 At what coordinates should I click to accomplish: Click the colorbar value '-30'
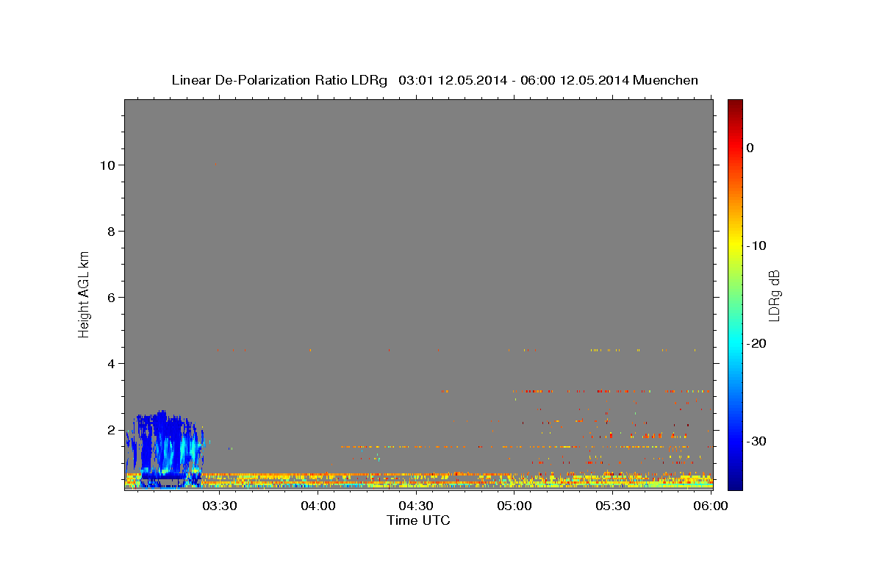coord(756,441)
